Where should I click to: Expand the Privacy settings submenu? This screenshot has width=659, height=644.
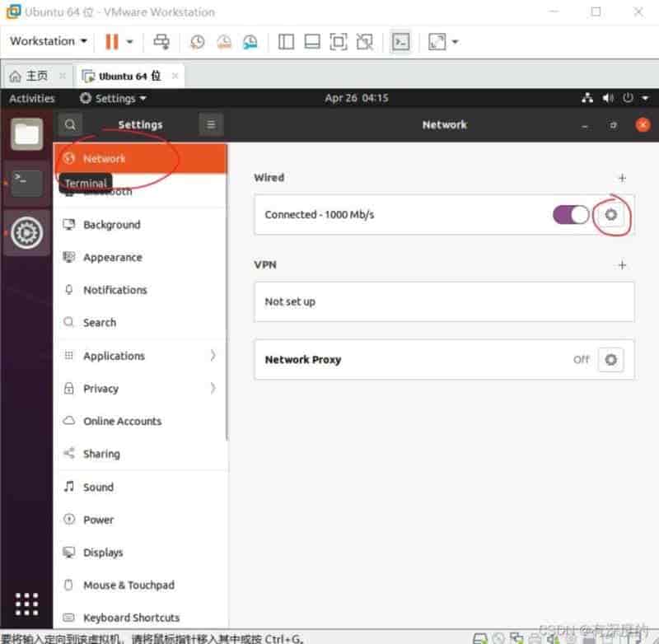point(213,388)
